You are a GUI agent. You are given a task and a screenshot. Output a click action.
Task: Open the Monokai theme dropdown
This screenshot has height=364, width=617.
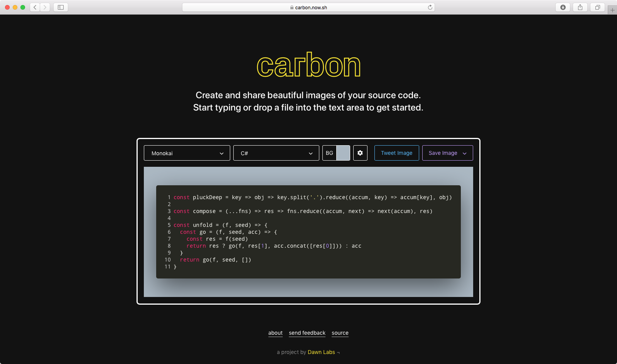click(187, 153)
